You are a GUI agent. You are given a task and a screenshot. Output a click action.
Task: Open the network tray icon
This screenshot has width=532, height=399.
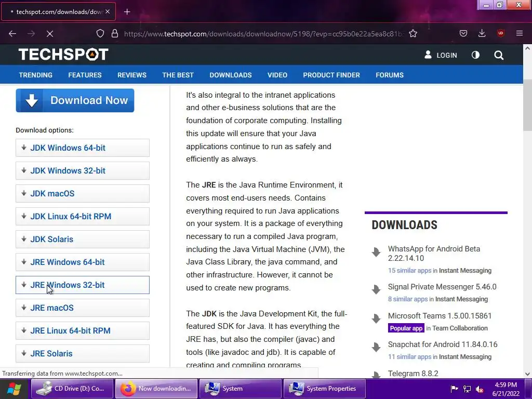(x=467, y=389)
